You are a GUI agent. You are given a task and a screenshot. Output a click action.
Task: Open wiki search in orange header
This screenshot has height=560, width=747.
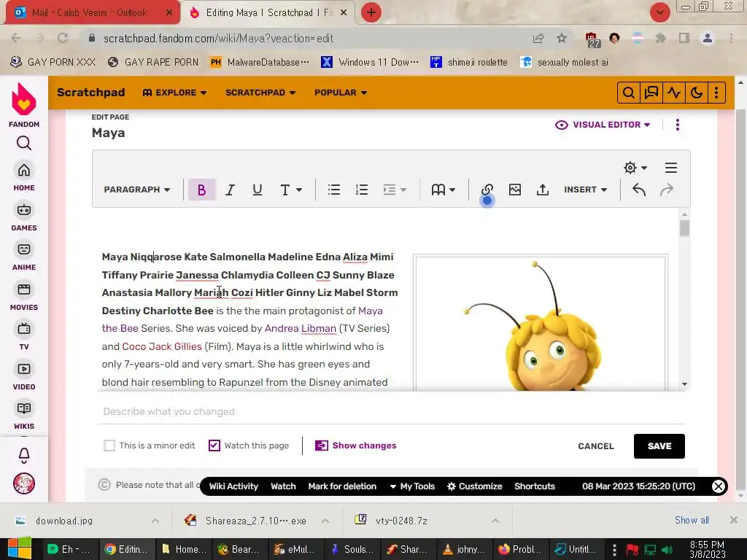[628, 93]
